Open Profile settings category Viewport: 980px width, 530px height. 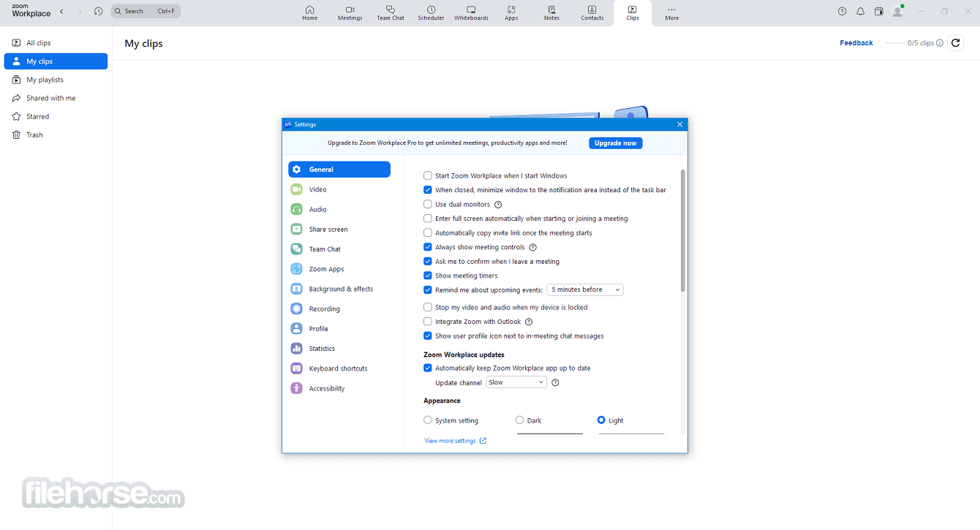[x=339, y=329]
